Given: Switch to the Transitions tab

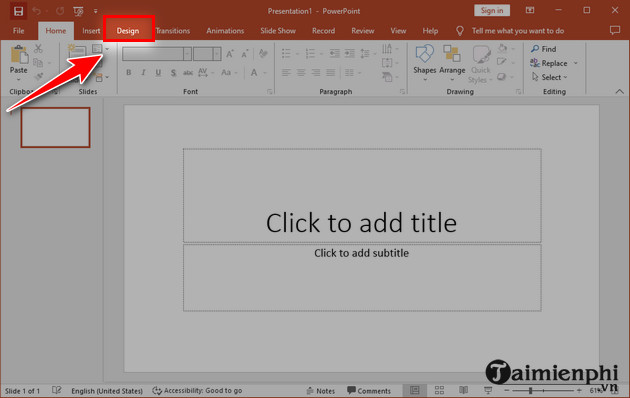Looking at the screenshot, I should point(173,31).
